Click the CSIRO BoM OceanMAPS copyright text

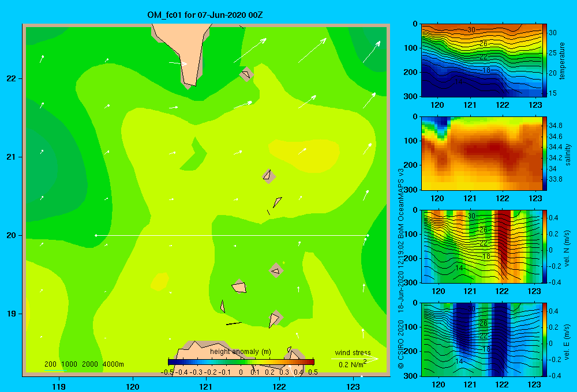click(x=401, y=269)
